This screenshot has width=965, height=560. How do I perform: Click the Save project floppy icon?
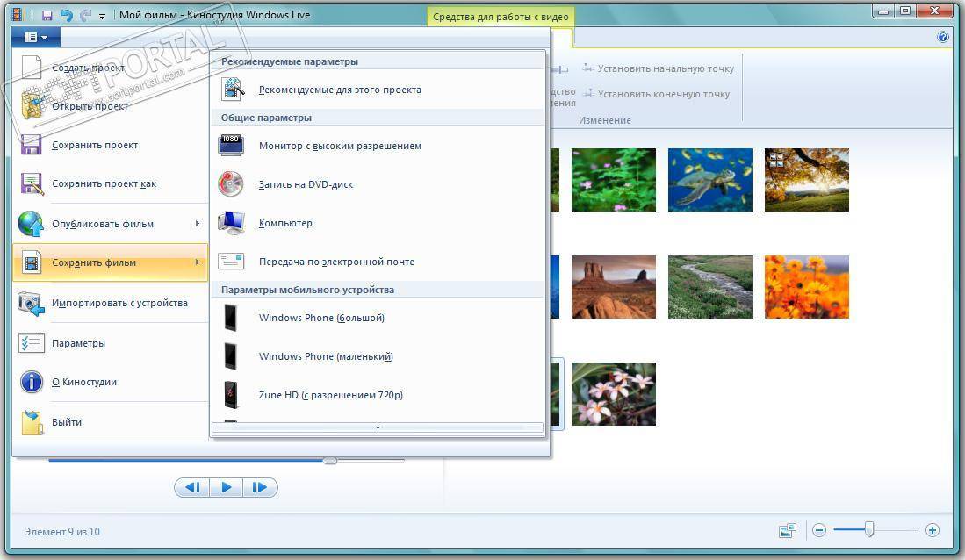tap(32, 145)
